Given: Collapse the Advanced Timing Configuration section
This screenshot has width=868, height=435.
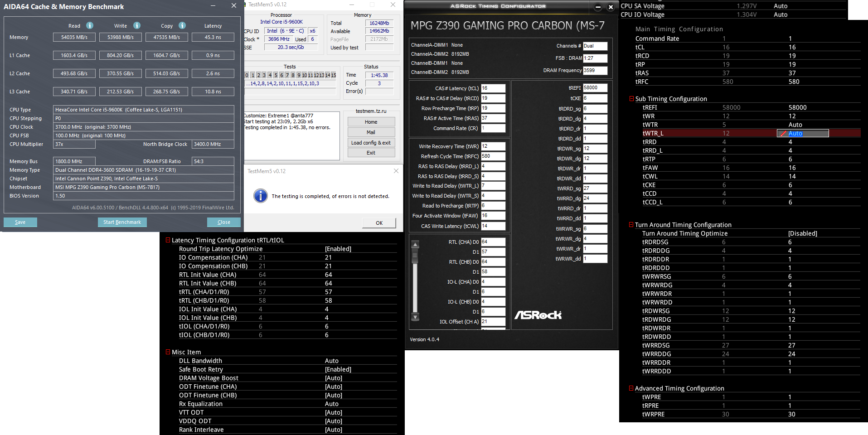Looking at the screenshot, I should [x=631, y=388].
